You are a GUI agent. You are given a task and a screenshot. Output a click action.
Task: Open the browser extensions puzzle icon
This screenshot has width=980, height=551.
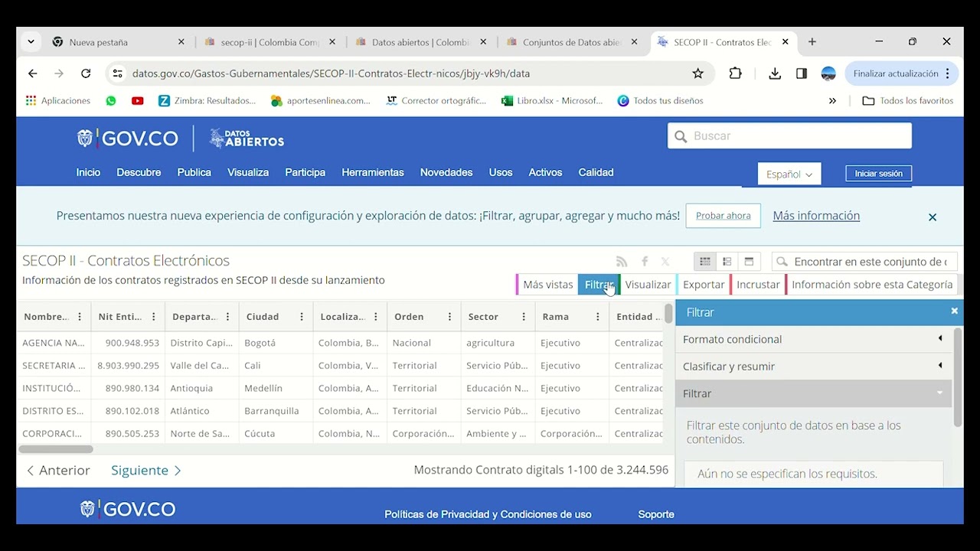tap(735, 73)
